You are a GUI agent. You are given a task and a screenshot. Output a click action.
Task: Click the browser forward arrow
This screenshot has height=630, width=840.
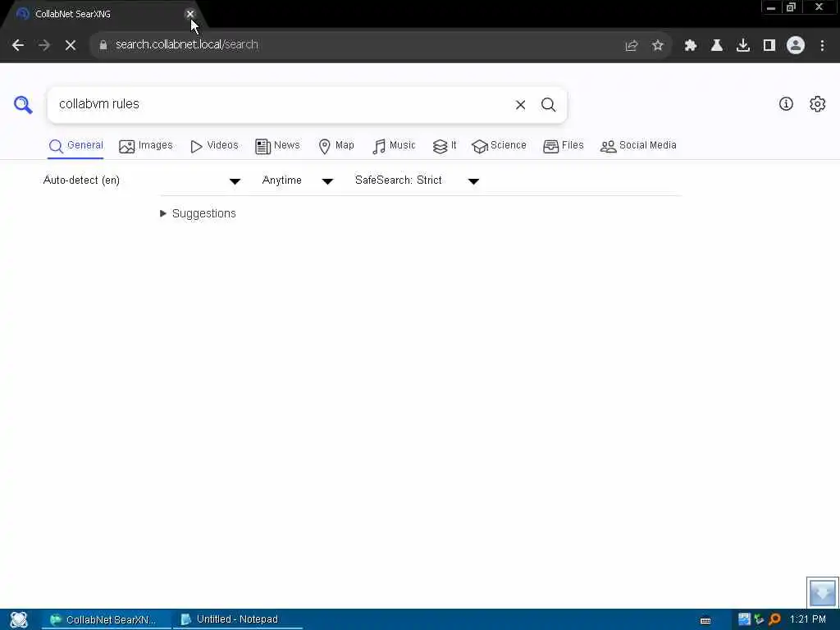(44, 45)
